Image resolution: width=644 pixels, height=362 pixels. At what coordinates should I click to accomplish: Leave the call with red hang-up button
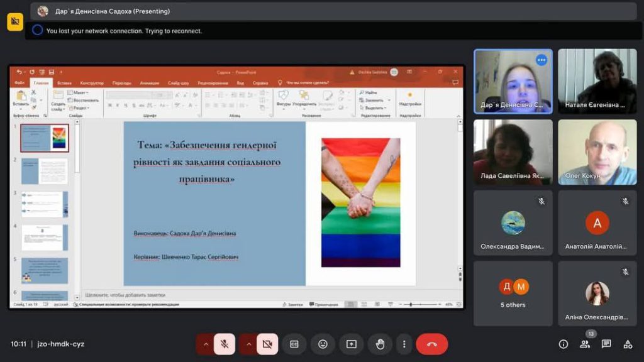[x=431, y=344]
